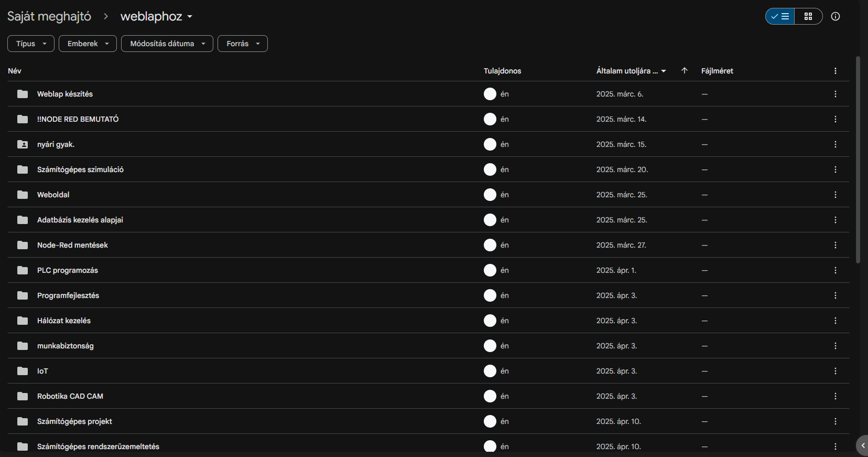Show the collapsed side panel arrow
The image size is (868, 457).
[862, 445]
